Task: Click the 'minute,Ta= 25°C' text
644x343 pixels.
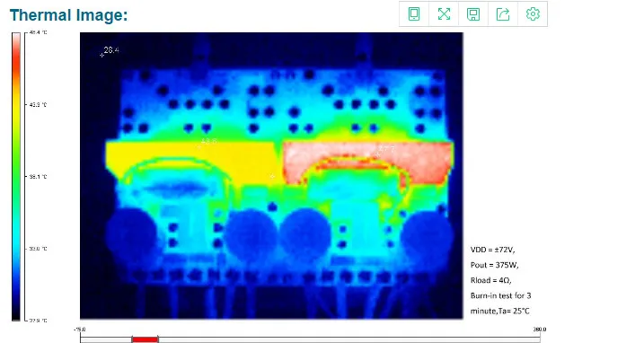Action: (x=499, y=311)
